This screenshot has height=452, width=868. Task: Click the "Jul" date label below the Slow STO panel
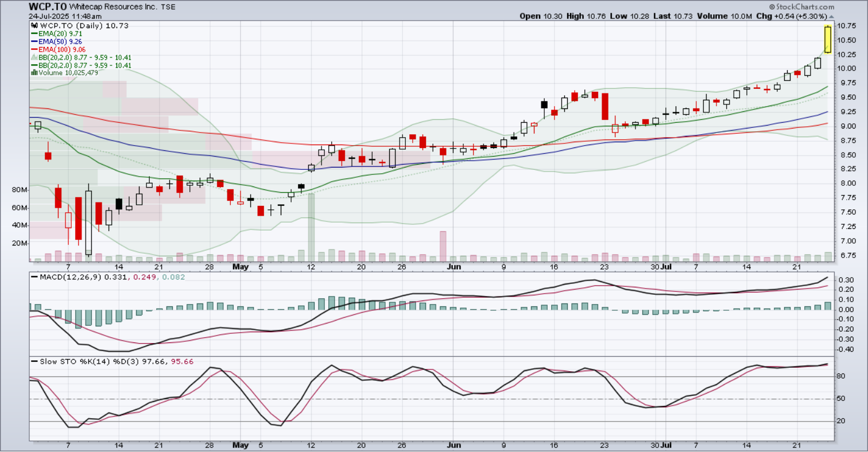pos(665,445)
